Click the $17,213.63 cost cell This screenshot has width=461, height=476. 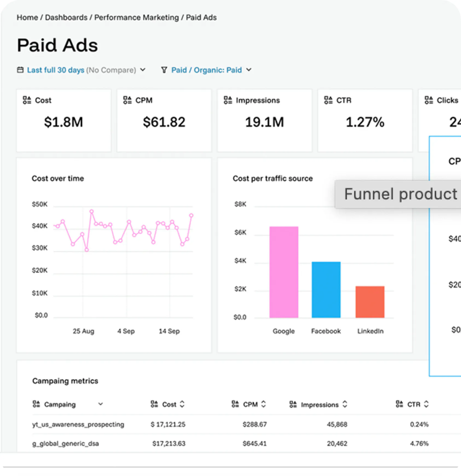pos(169,443)
